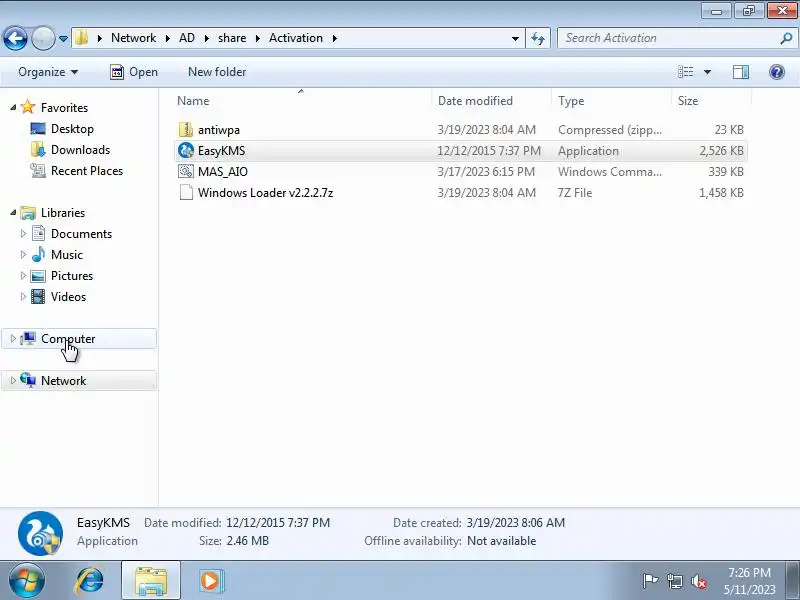This screenshot has height=600, width=800.
Task: Click the Libraries folder icon
Action: tap(28, 212)
